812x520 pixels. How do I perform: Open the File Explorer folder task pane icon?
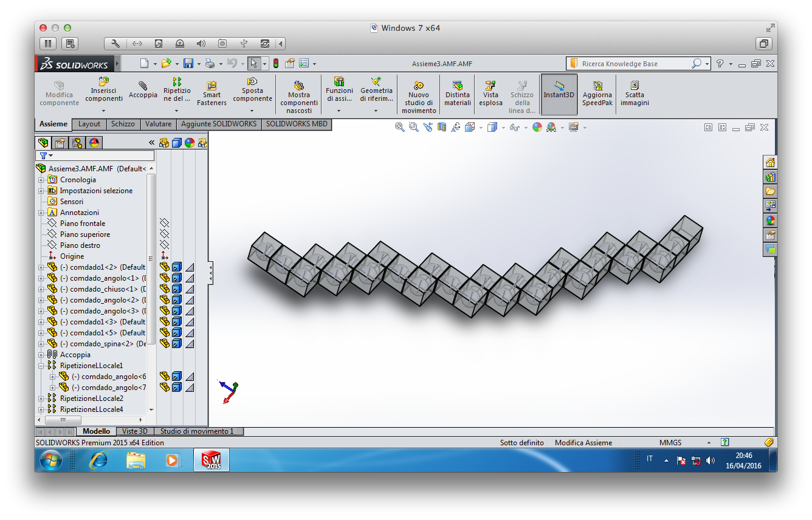pos(770,191)
